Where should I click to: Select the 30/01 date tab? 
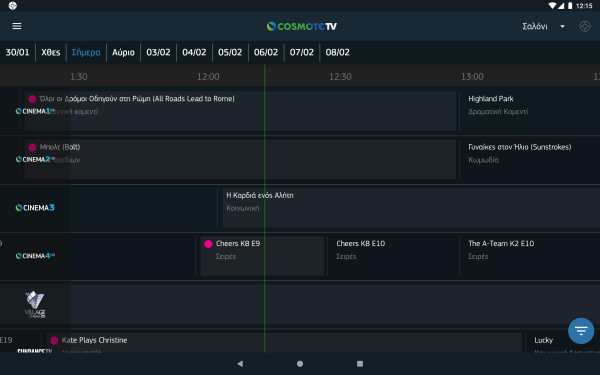click(17, 52)
